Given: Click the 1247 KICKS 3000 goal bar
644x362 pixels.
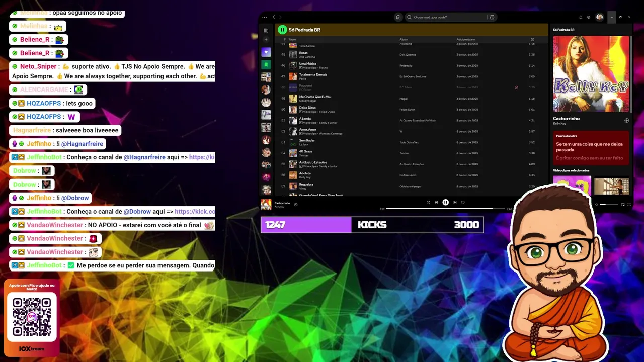Looking at the screenshot, I should [x=372, y=225].
